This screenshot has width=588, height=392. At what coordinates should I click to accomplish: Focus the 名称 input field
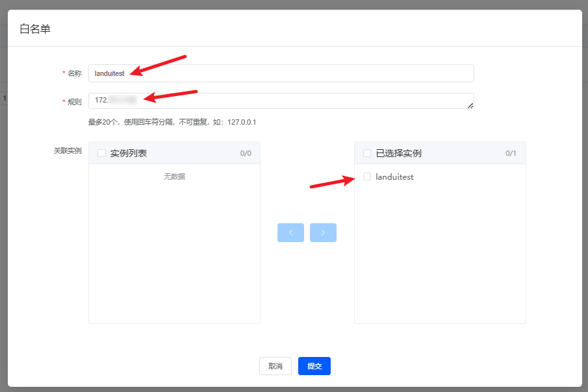[281, 73]
